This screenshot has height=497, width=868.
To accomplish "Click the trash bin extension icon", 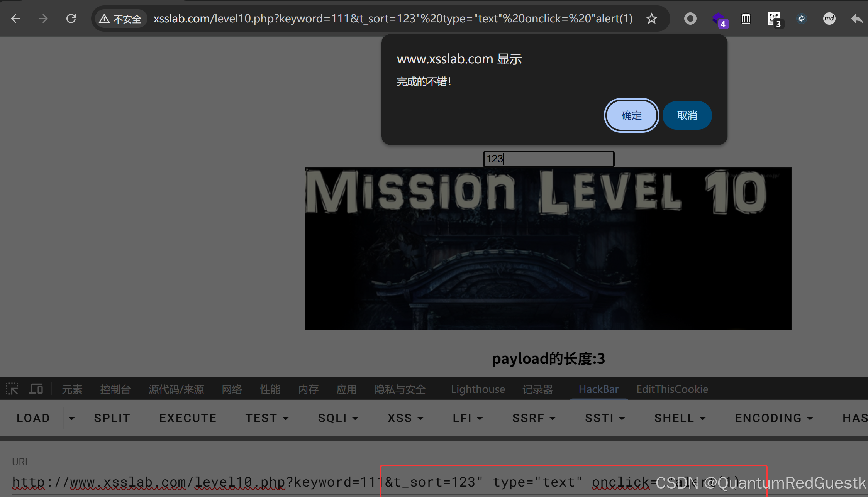I will pos(746,19).
